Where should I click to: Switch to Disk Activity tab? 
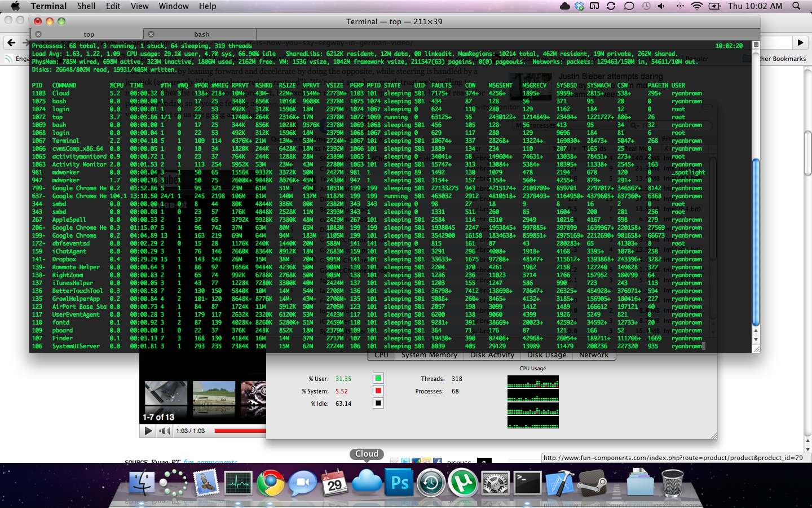pyautogui.click(x=492, y=355)
